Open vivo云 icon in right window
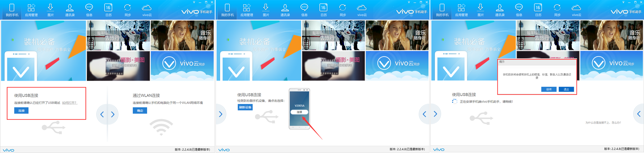 [577, 10]
